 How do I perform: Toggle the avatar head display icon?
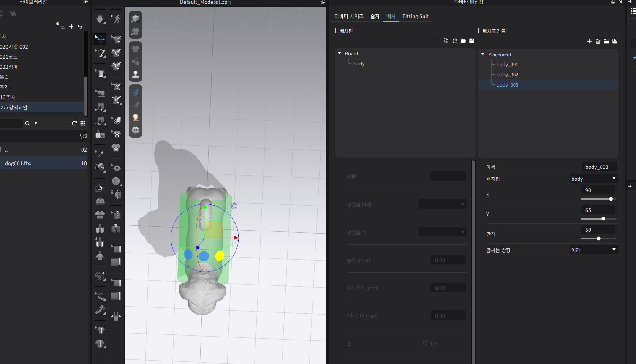click(136, 117)
